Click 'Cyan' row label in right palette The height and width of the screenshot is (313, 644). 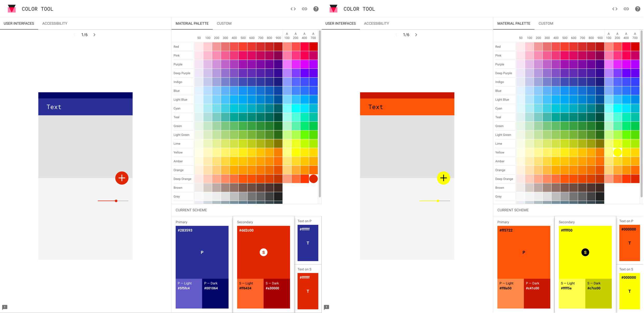tap(499, 108)
